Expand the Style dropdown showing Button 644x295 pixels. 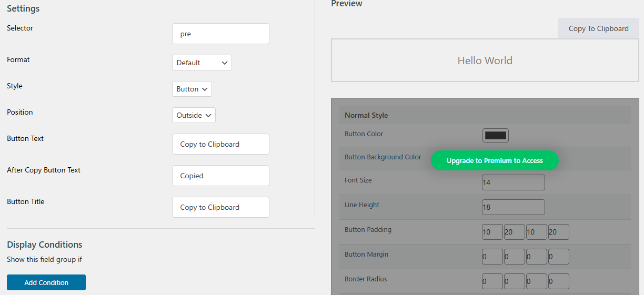click(x=192, y=89)
